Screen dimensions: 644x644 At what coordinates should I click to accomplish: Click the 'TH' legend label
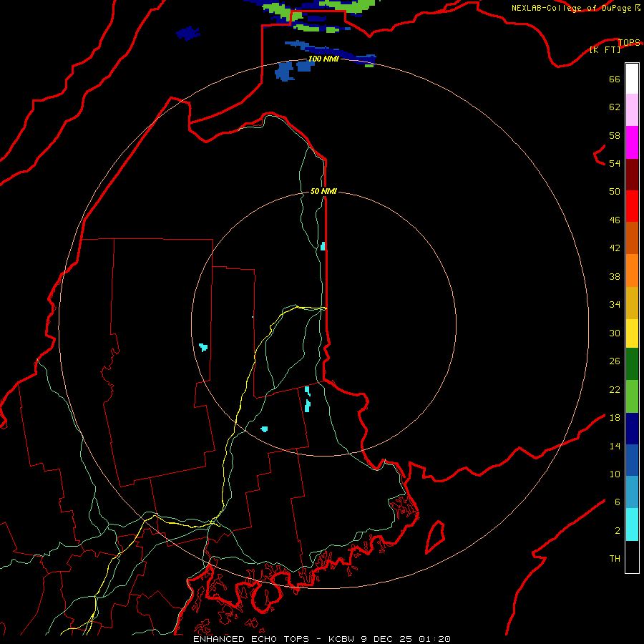(x=615, y=559)
